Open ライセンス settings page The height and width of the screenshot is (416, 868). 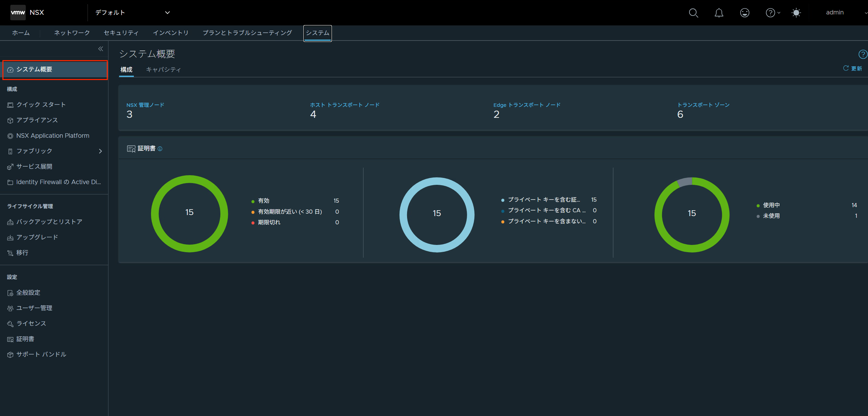[31, 323]
